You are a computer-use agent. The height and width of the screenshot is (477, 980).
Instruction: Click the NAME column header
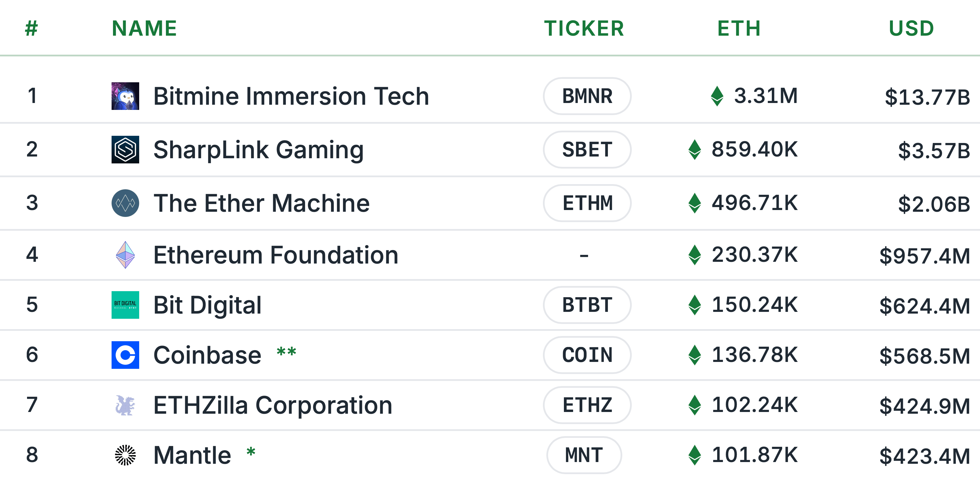145,28
